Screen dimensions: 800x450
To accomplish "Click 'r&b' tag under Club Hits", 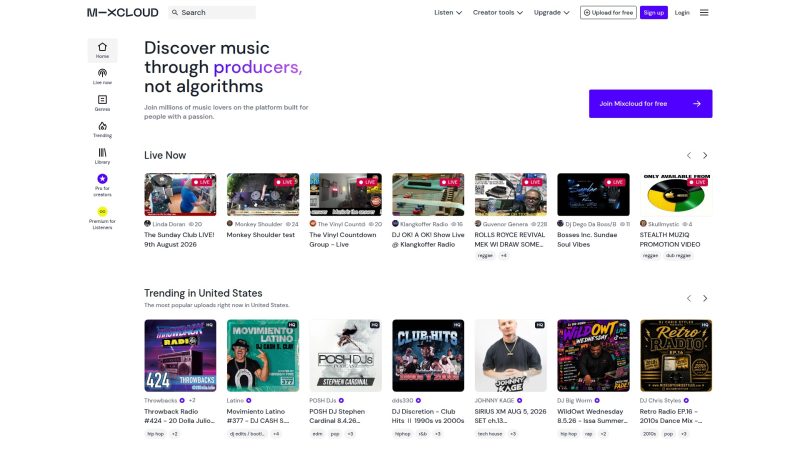I will point(422,434).
